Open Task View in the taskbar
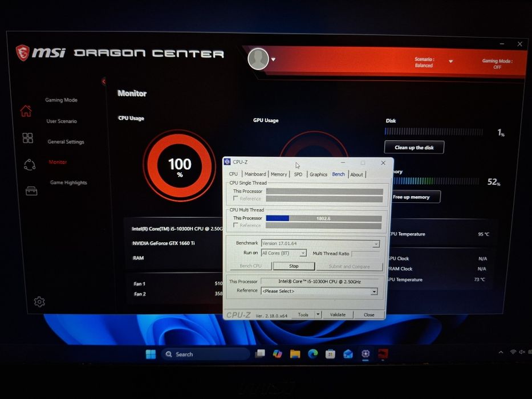532x399 pixels. pyautogui.click(x=260, y=354)
